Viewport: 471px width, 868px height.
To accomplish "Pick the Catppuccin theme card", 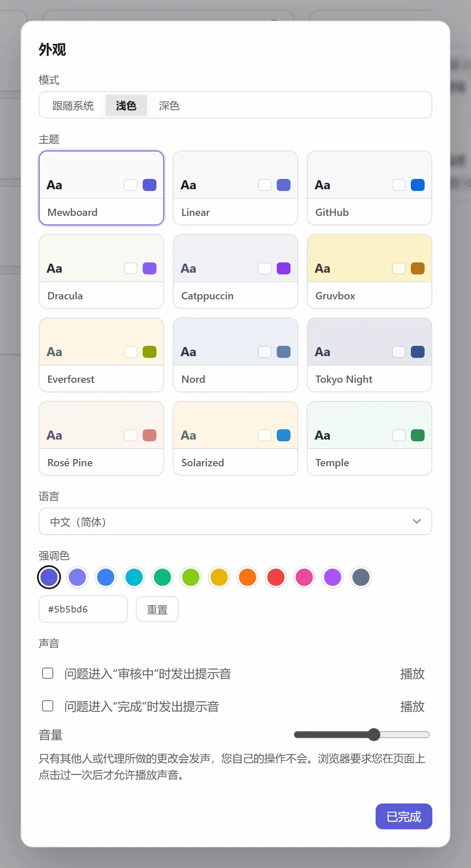I will 235,271.
